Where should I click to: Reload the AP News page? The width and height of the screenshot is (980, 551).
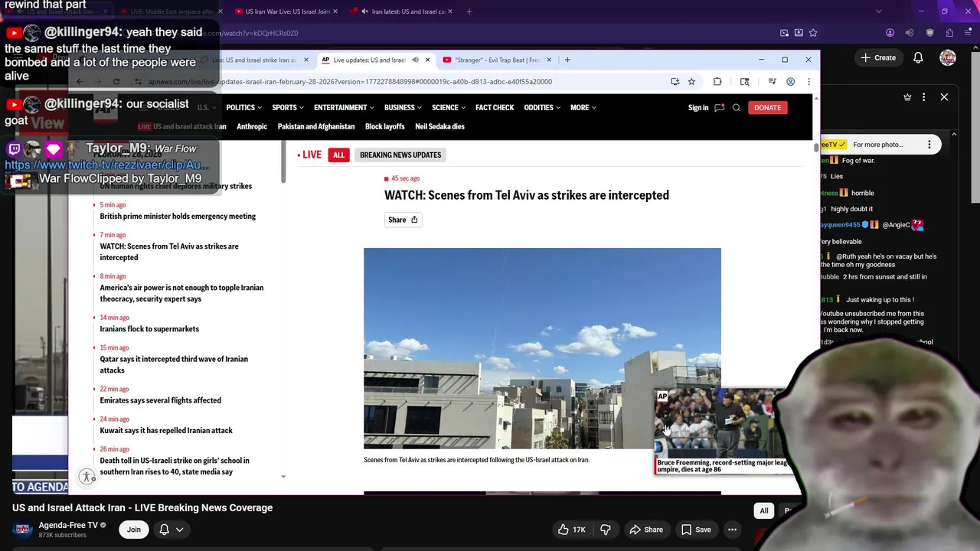click(116, 82)
